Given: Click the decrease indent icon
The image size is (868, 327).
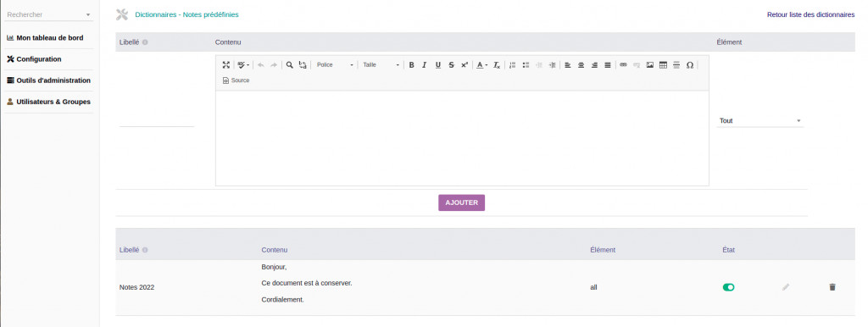Looking at the screenshot, I should click(538, 64).
